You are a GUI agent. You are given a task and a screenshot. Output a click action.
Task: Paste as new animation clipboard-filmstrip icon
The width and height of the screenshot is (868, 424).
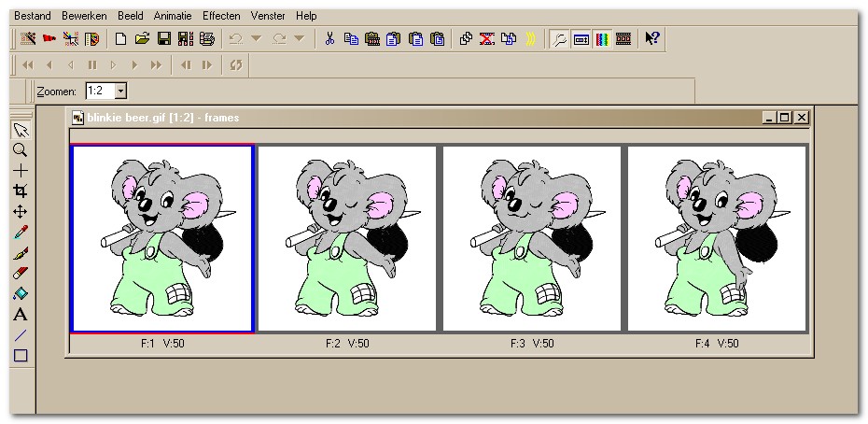pos(372,39)
